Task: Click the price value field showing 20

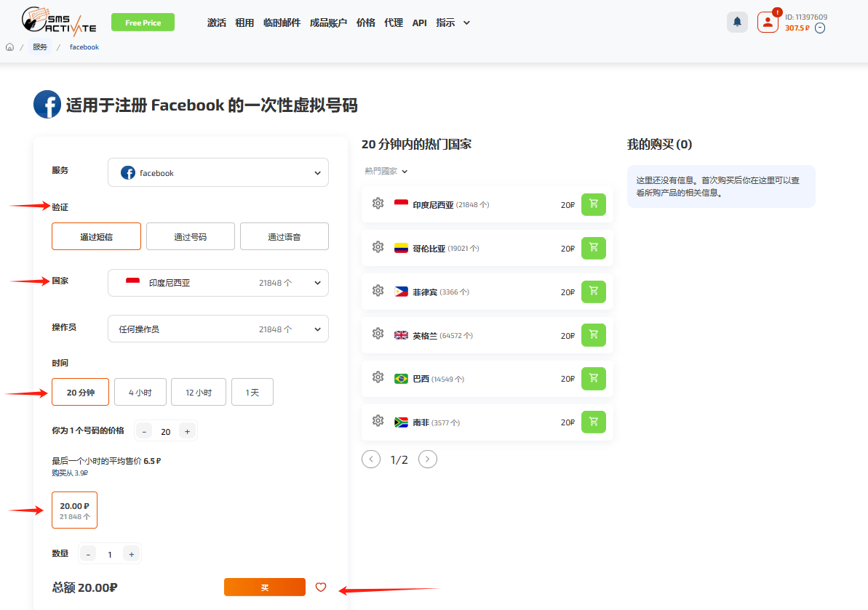Action: 165,431
